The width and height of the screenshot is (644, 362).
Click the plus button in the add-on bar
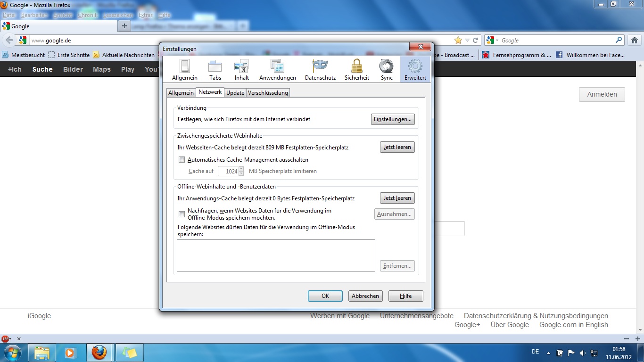(638, 338)
